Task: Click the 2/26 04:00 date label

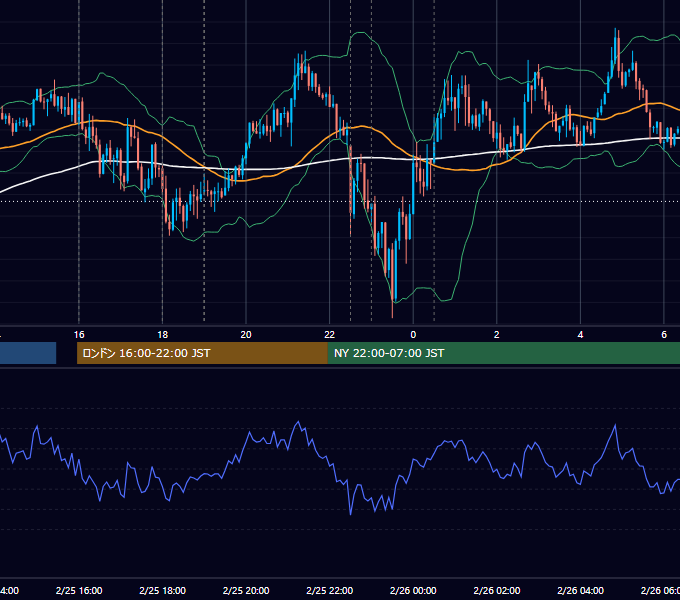Action: pos(580,590)
